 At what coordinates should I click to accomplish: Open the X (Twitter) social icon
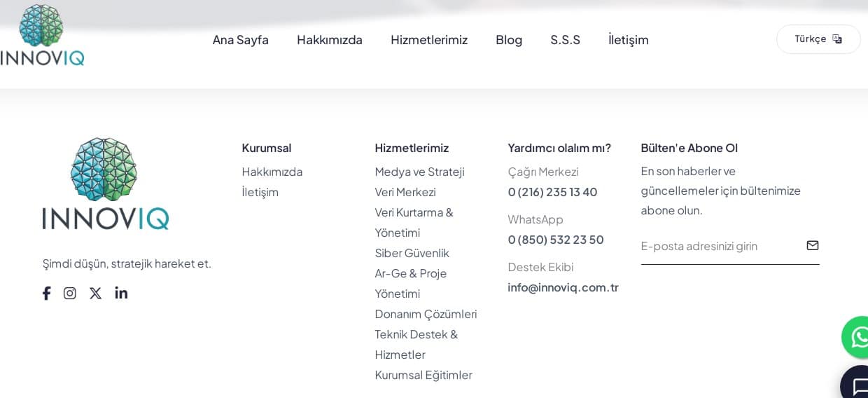point(95,293)
